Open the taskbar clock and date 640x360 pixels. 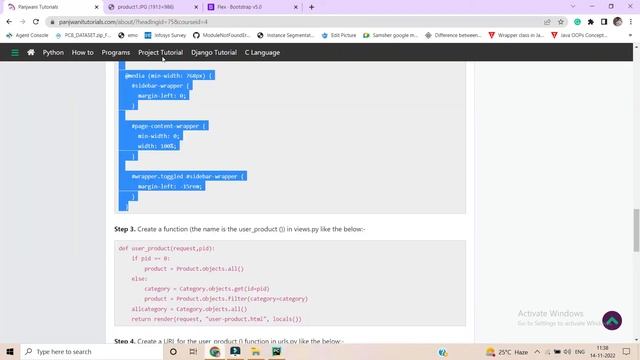602,352
